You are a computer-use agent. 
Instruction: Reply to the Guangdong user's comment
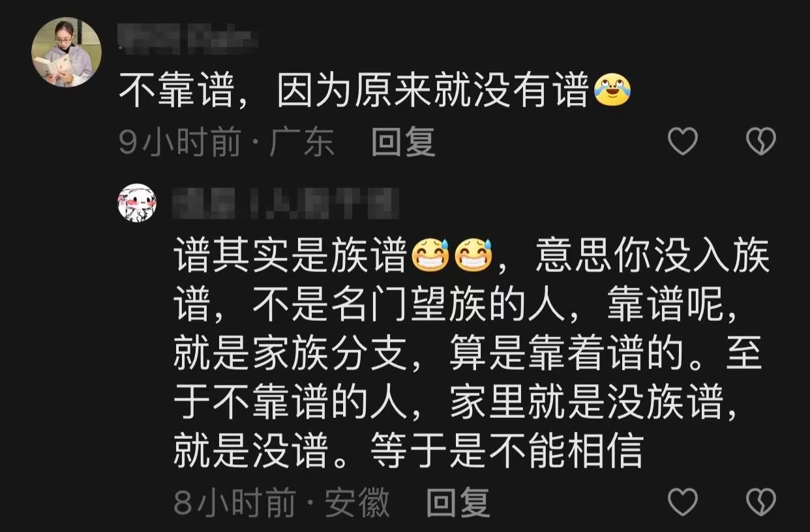tap(403, 141)
